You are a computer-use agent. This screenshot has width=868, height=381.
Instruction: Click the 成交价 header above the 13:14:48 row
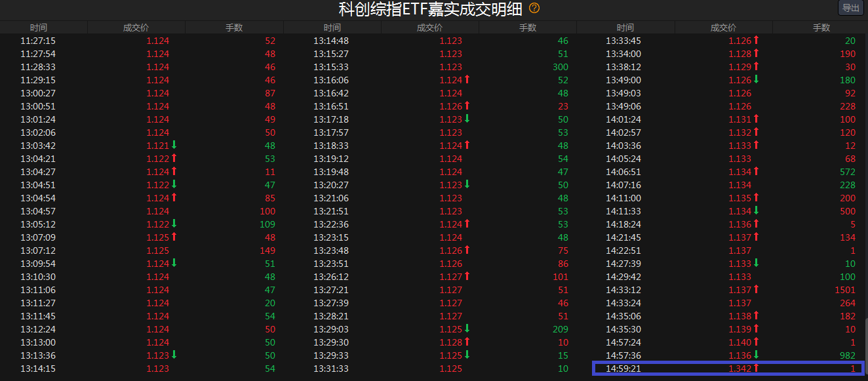(429, 28)
